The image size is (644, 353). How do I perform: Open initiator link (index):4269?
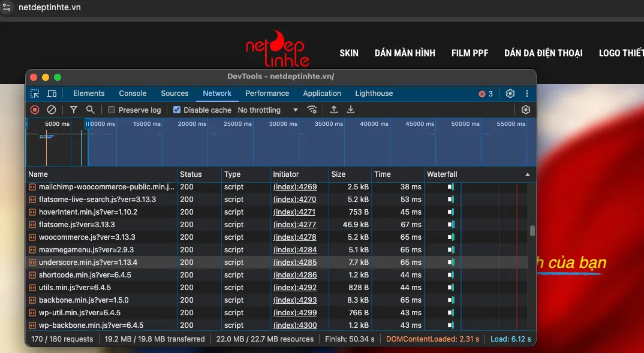(x=295, y=187)
